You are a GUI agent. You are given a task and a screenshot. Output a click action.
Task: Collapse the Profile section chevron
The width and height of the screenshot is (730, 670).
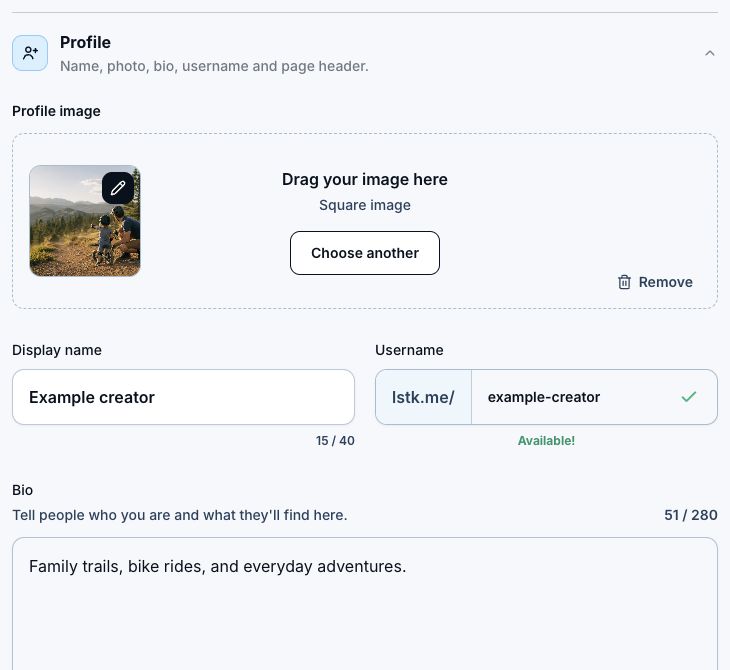(x=710, y=54)
